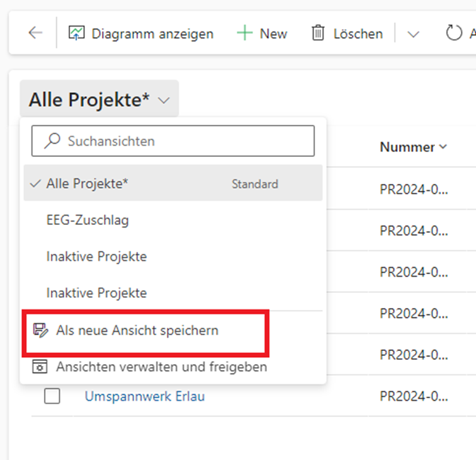Image resolution: width=476 pixels, height=460 pixels.
Task: Select the EEG-Zuschlag view
Action: [88, 221]
